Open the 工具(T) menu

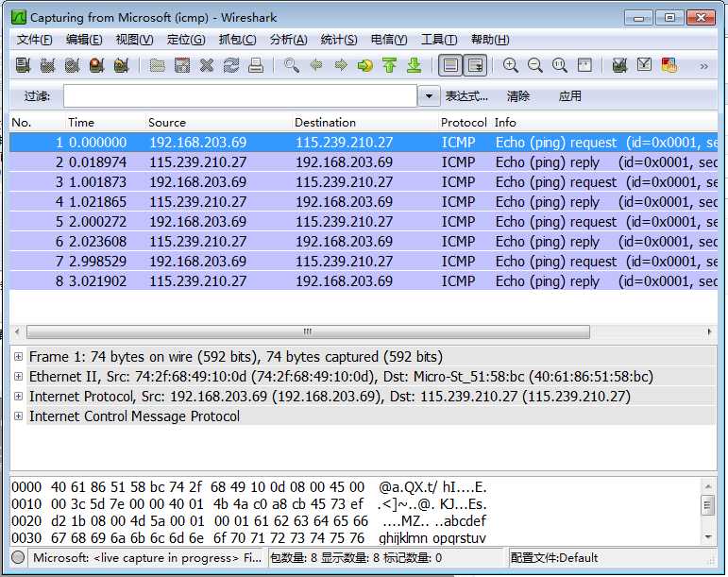click(439, 40)
